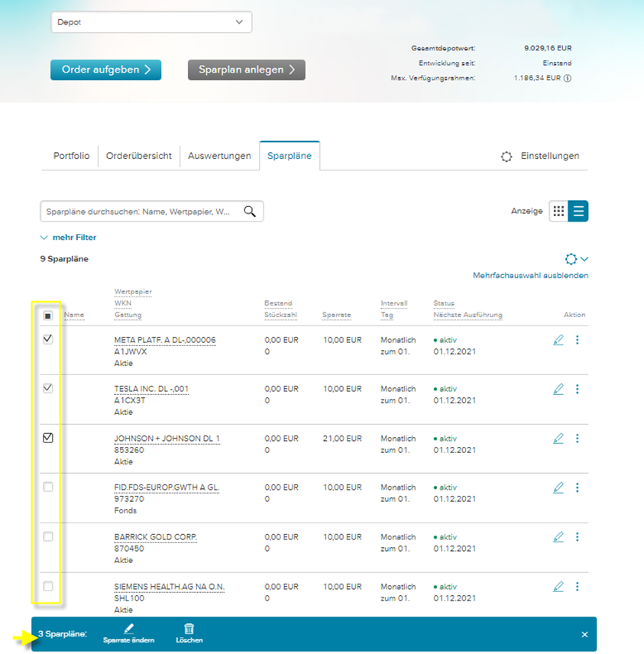Click the 9.029,16 EUR depot value
The height and width of the screenshot is (654, 644).
548,48
